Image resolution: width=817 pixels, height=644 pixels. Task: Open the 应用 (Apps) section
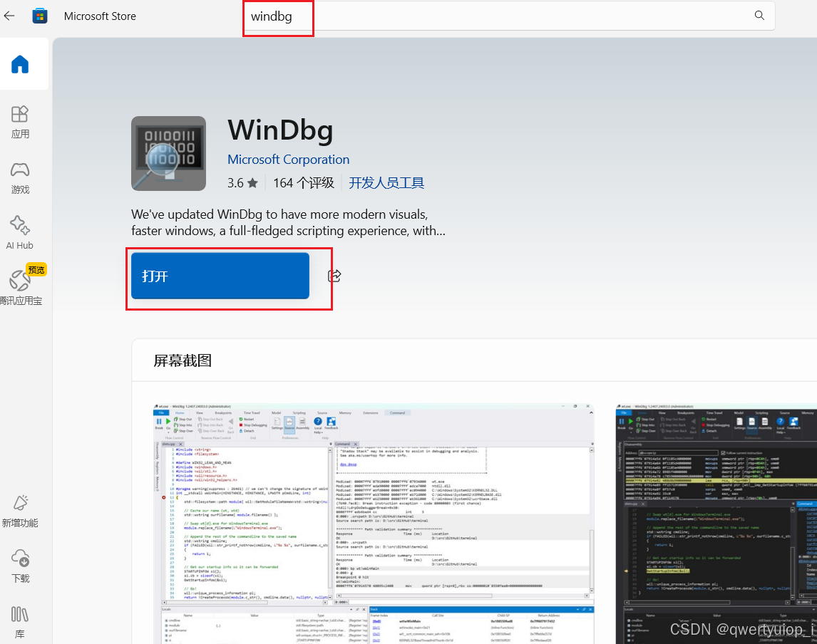(21, 123)
